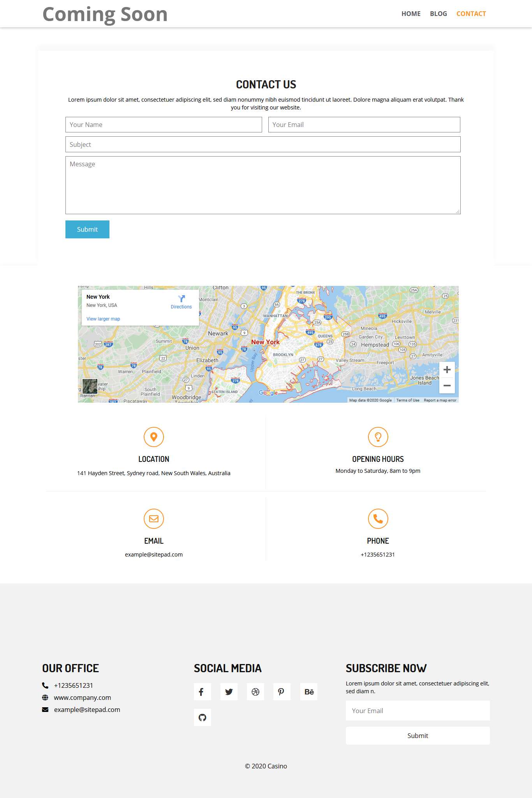The height and width of the screenshot is (798, 532).
Task: Zoom out on the map
Action: click(x=447, y=386)
